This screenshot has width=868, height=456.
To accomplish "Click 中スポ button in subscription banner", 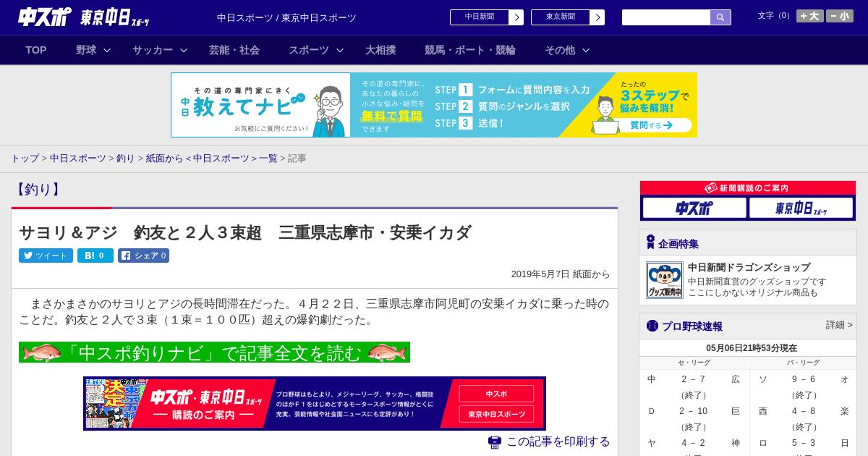I will 496,394.
